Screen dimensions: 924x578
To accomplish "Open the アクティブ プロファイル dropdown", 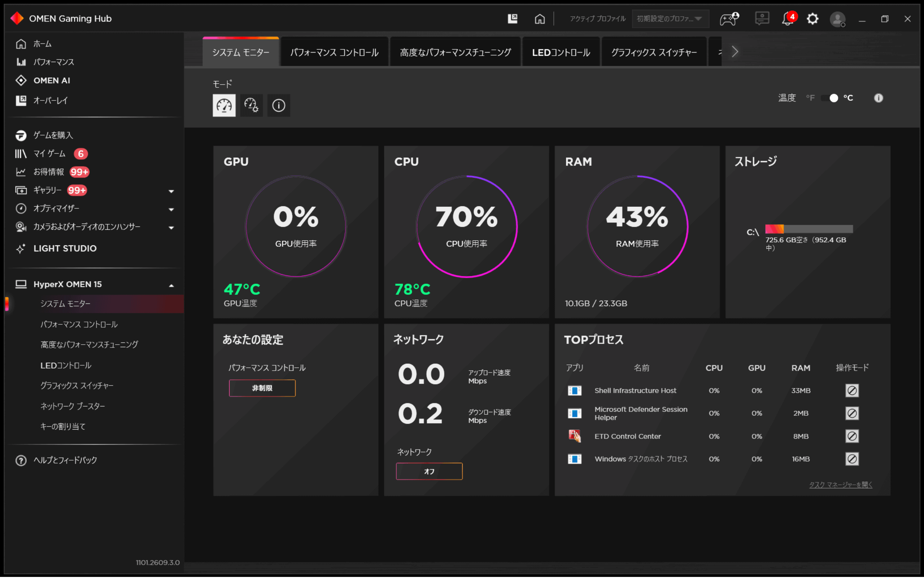I will (x=671, y=19).
